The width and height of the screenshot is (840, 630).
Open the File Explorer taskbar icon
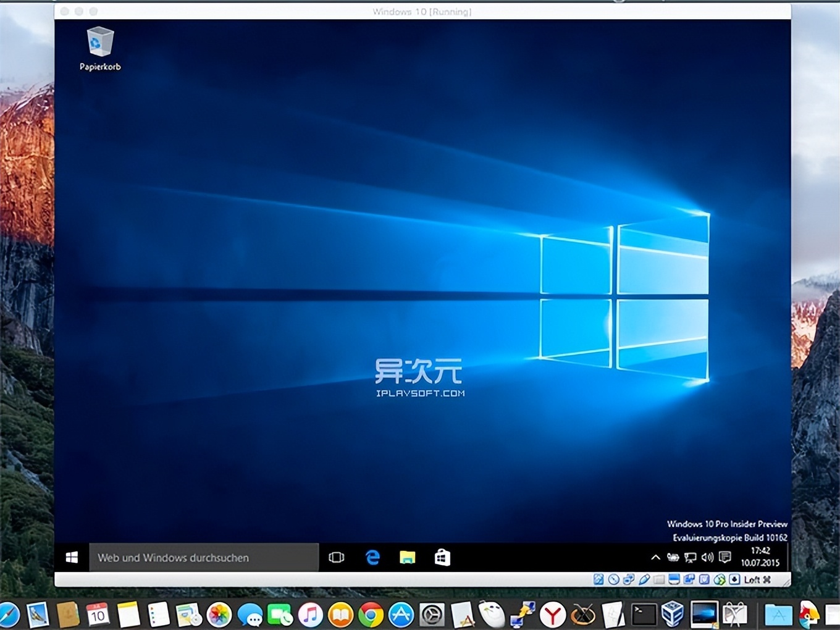click(407, 557)
